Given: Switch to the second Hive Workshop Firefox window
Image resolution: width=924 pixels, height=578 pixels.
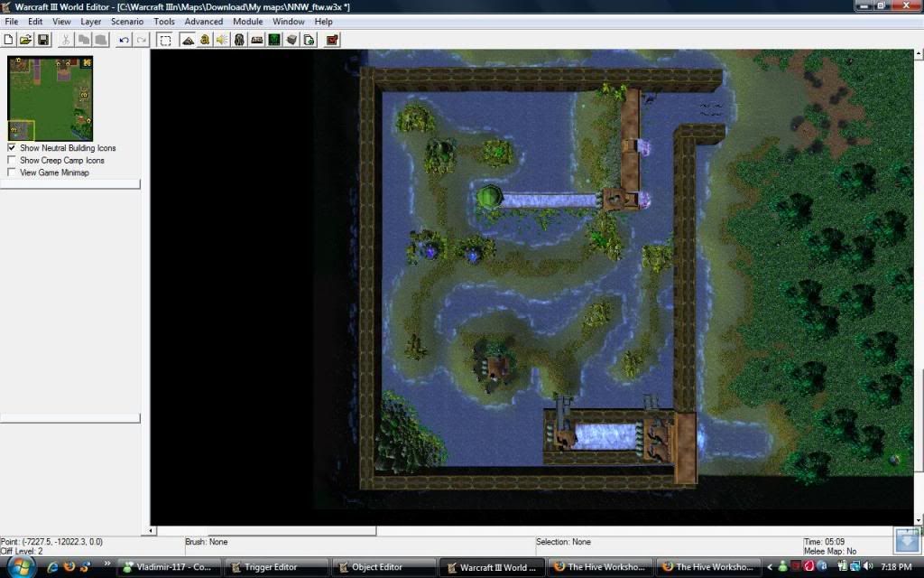Looking at the screenshot, I should (709, 567).
